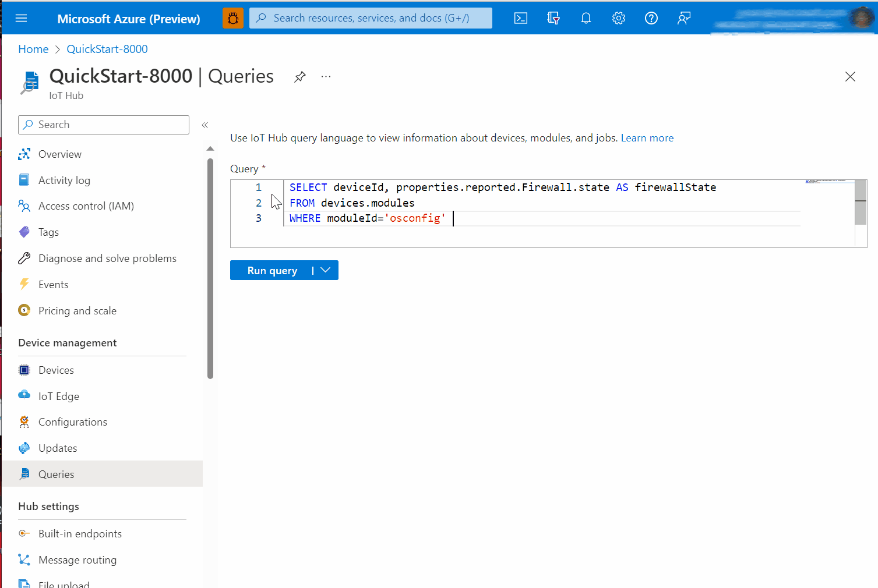878x588 pixels.
Task: Click the sidebar scrollbar thumb
Action: (210, 268)
